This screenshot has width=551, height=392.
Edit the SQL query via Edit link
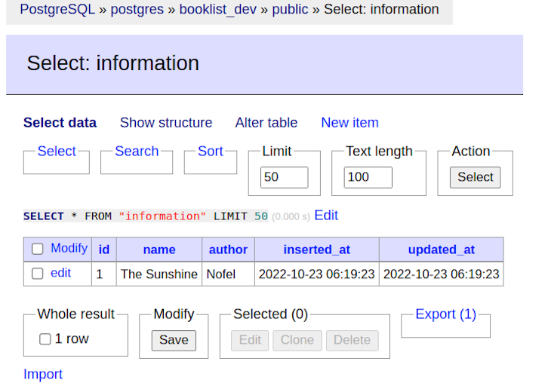[326, 216]
